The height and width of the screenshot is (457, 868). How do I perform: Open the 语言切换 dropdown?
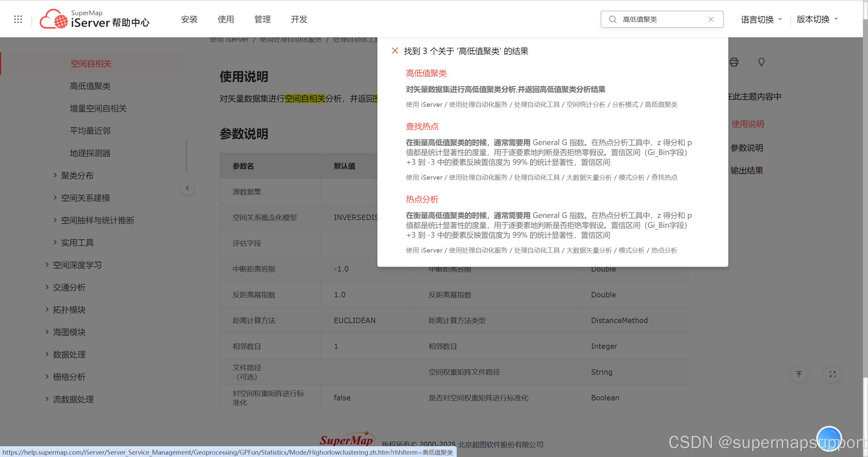point(761,19)
